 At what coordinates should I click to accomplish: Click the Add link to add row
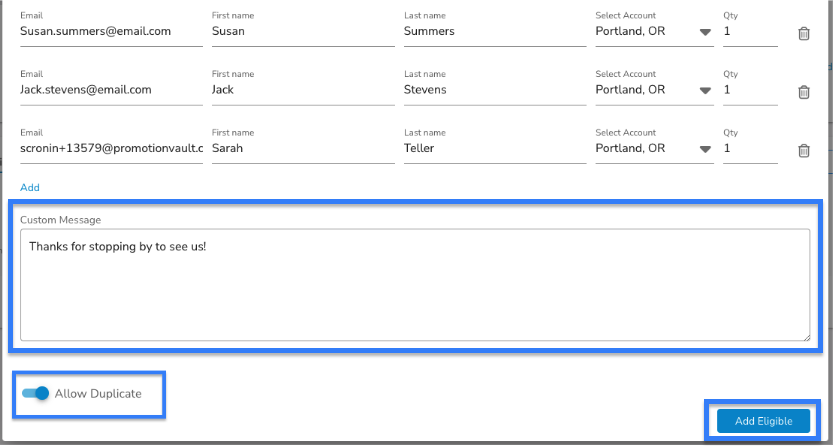[x=30, y=187]
